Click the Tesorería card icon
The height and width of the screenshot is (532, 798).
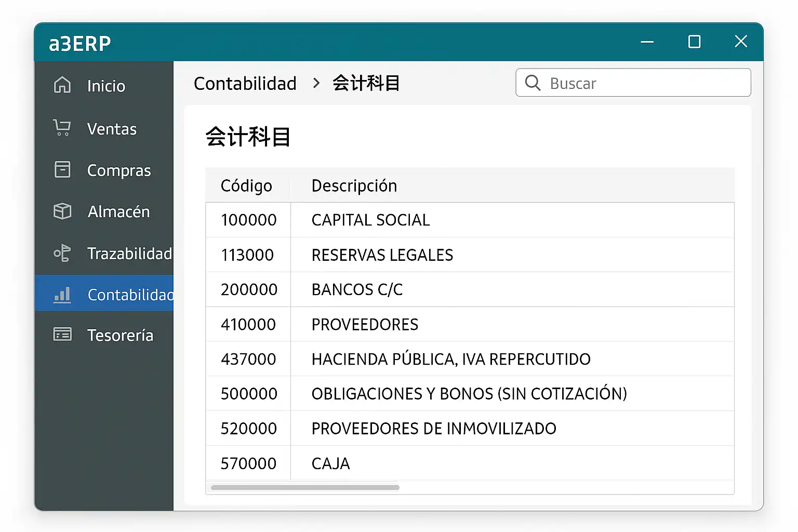62,335
